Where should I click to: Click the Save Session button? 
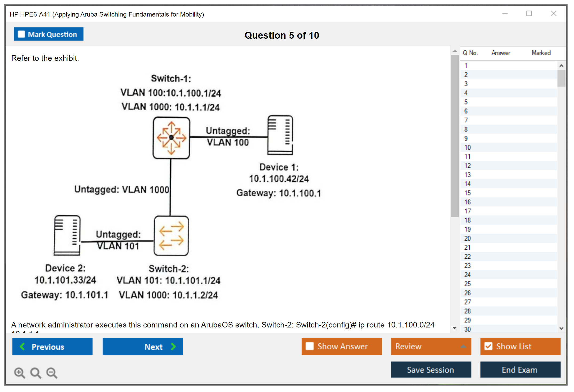click(x=431, y=370)
